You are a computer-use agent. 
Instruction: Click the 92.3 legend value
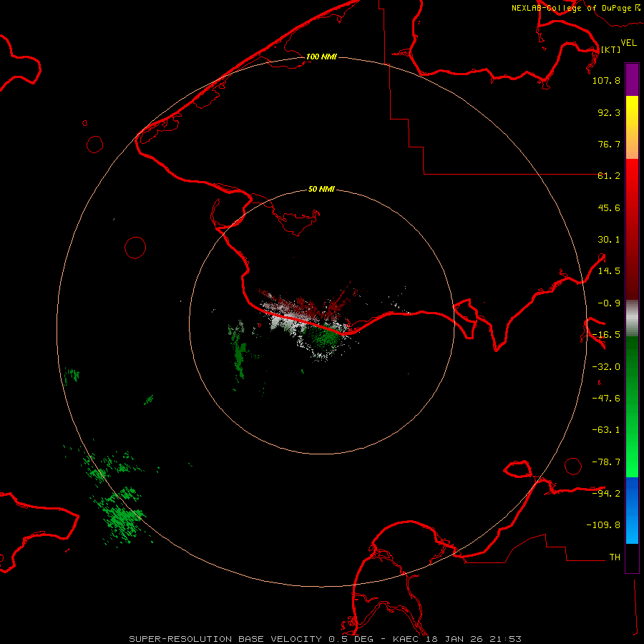click(609, 113)
